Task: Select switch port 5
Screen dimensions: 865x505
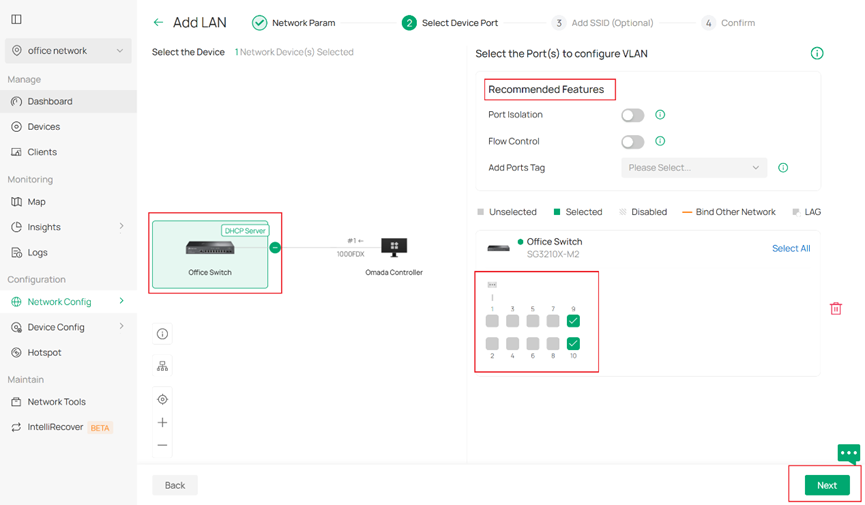Action: [x=532, y=321]
